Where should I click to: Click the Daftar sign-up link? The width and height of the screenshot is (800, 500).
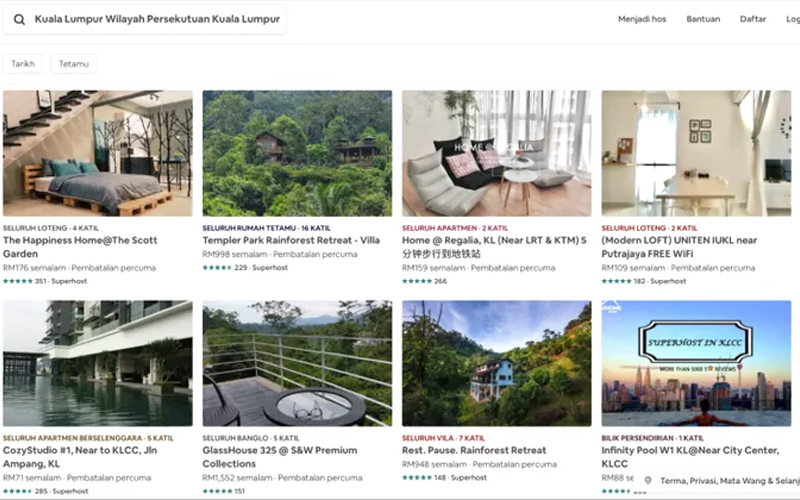coord(753,19)
